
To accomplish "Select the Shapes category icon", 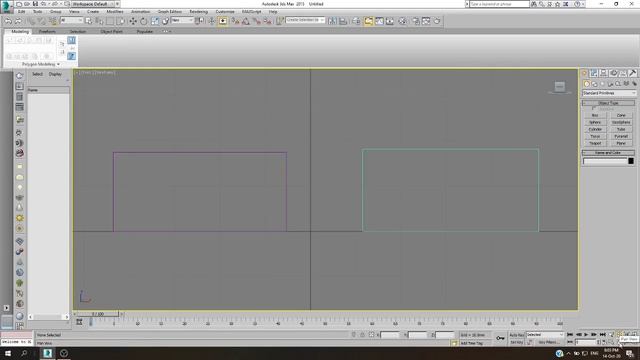I will click(595, 84).
